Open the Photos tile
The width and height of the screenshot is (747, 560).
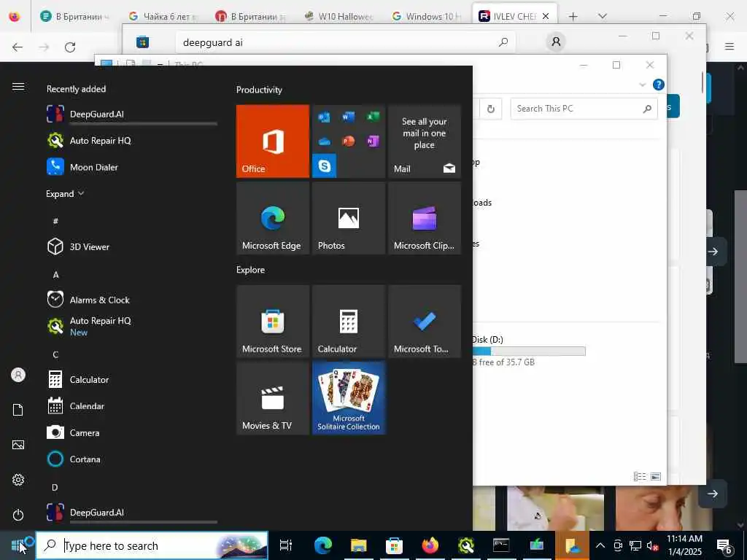pos(349,218)
